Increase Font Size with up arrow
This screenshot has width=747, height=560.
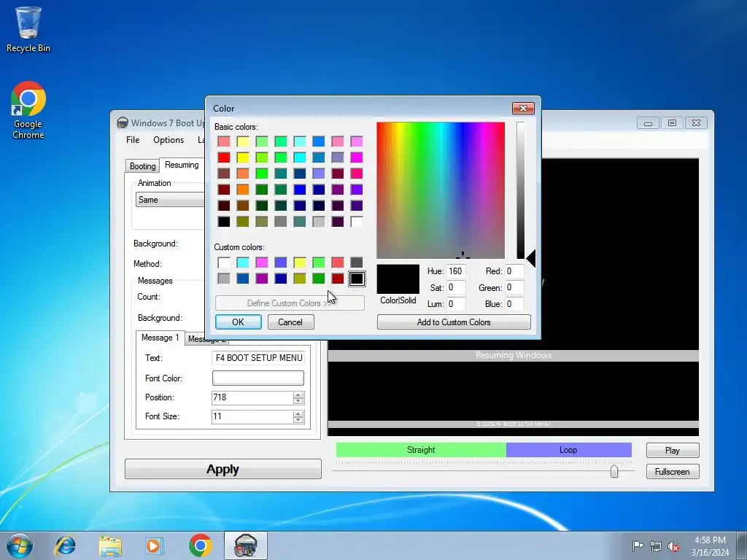[x=298, y=414]
